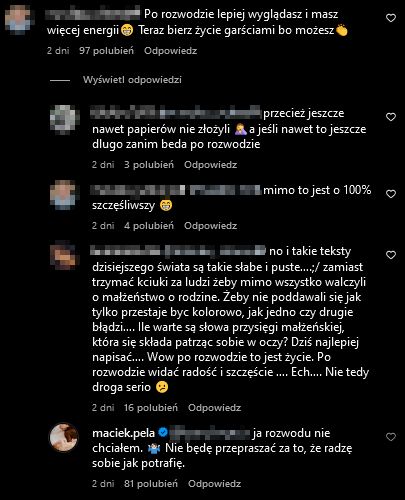View the 81 polubień likes list
The width and height of the screenshot is (405, 500).
pyautogui.click(x=151, y=484)
